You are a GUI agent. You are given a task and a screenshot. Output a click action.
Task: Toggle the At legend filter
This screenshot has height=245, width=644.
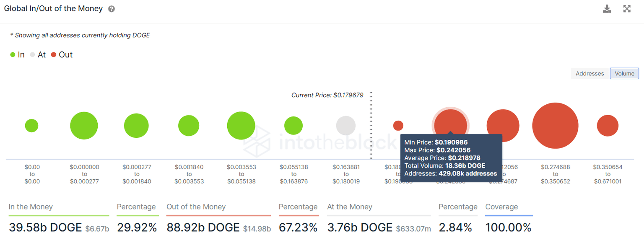38,54
